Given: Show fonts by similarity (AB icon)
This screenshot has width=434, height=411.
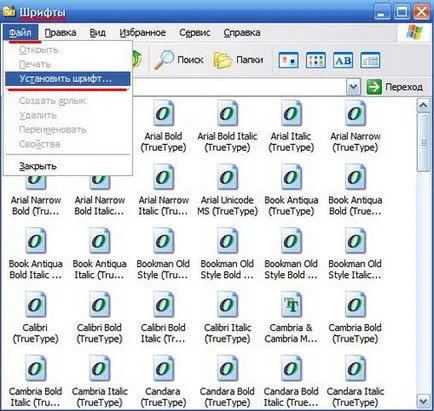Looking at the screenshot, I should click(x=343, y=60).
